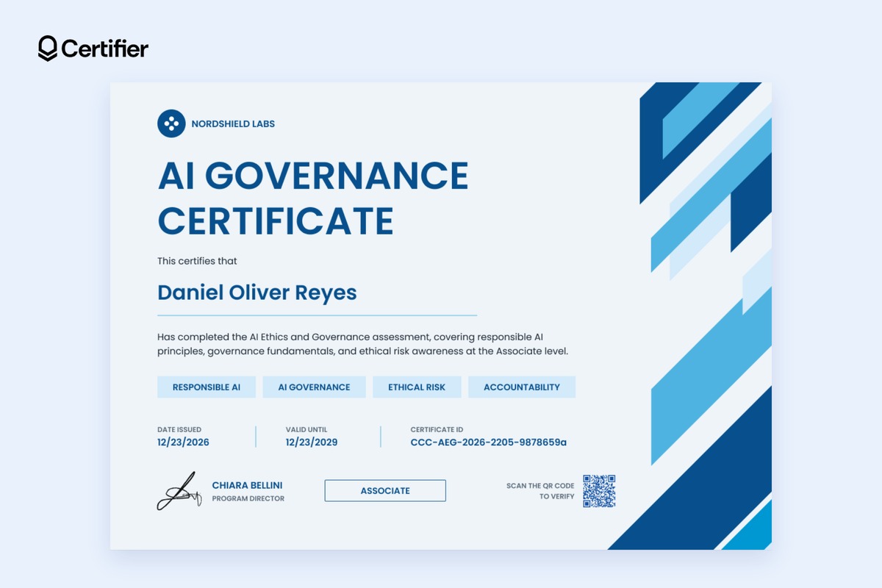The height and width of the screenshot is (588, 882).
Task: Click the ASSOCIATE level badge
Action: pos(385,490)
